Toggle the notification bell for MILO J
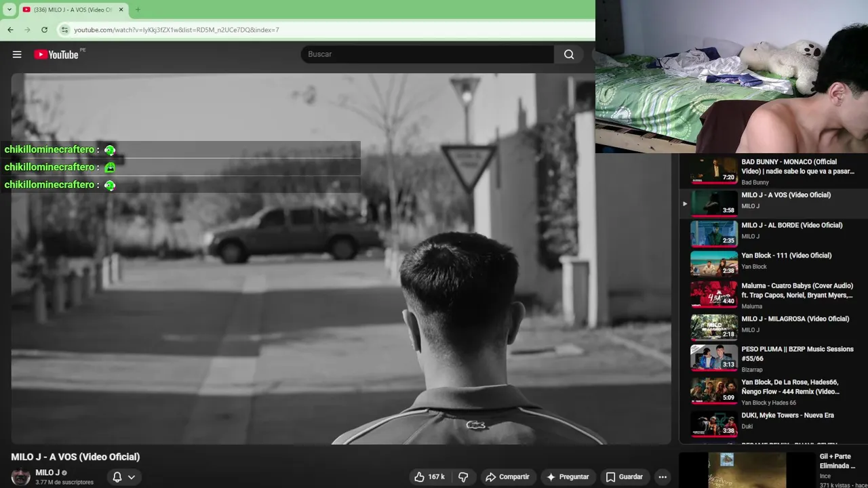The image size is (868, 488). click(117, 476)
